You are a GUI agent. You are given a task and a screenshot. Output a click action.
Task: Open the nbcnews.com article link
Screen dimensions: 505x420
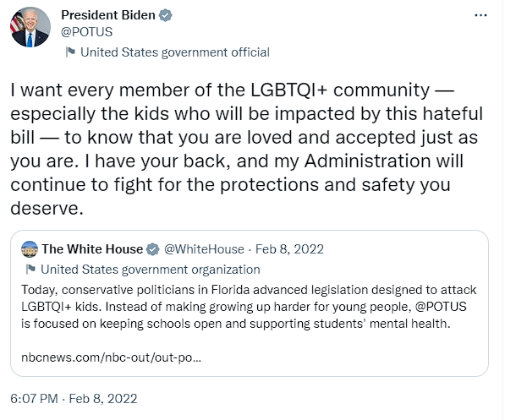[111, 357]
